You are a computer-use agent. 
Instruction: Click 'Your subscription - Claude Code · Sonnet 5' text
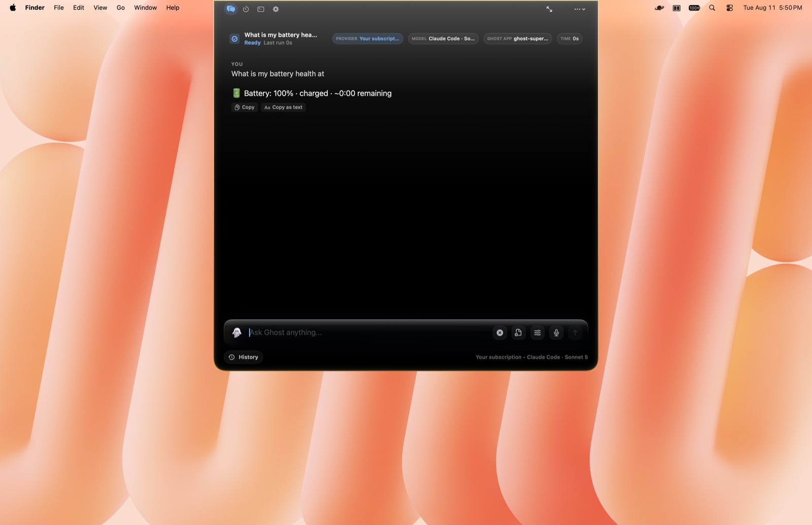(531, 357)
